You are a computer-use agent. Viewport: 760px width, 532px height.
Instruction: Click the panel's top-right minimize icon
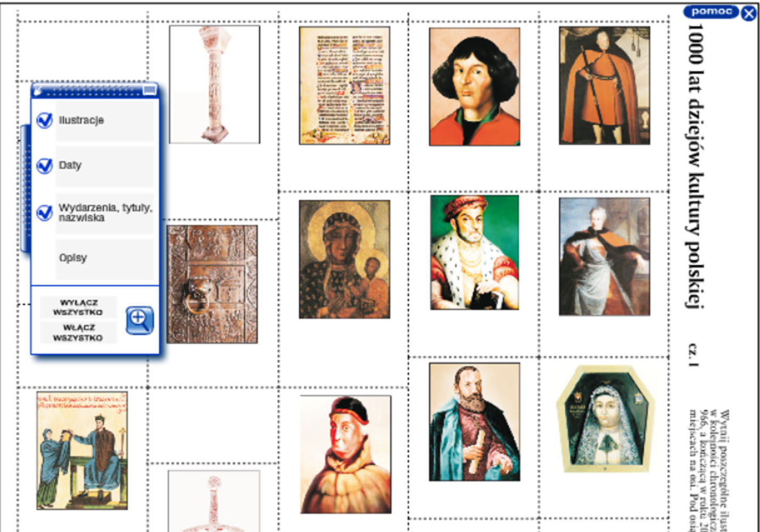(x=150, y=90)
